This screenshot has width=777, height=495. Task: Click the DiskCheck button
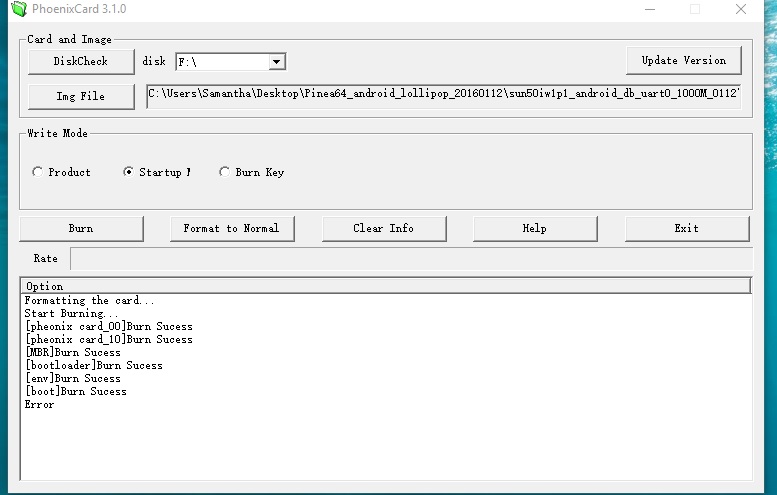(80, 61)
